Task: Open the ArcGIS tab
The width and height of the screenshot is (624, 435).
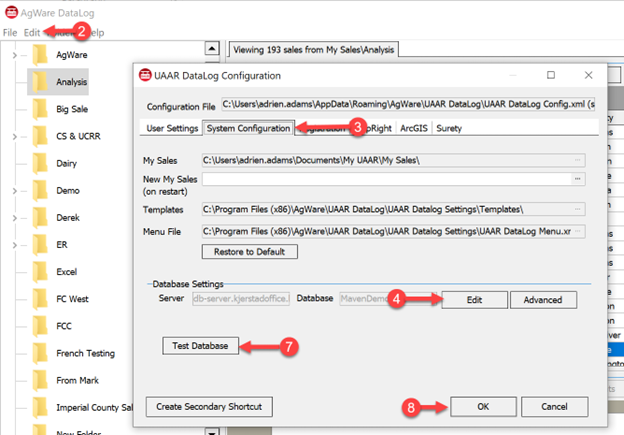Action: tap(414, 128)
